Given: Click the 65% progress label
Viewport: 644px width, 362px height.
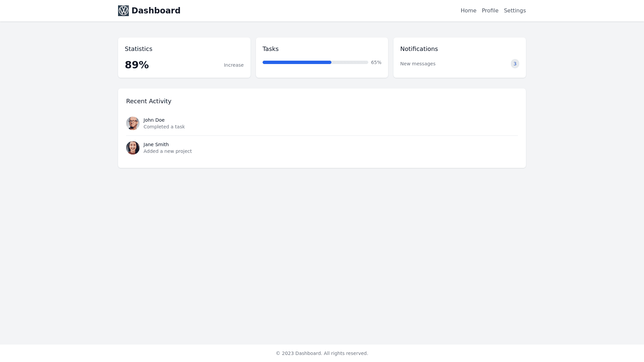Looking at the screenshot, I should pos(376,62).
